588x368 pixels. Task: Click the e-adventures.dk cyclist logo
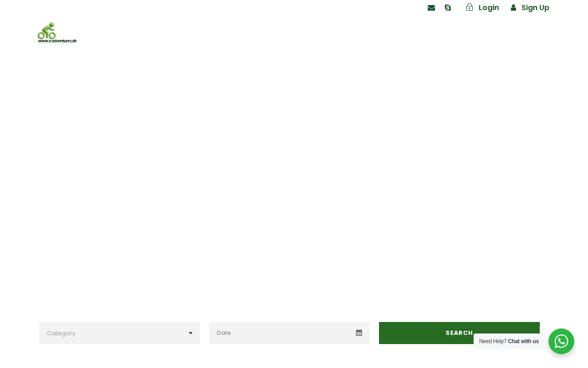[57, 33]
